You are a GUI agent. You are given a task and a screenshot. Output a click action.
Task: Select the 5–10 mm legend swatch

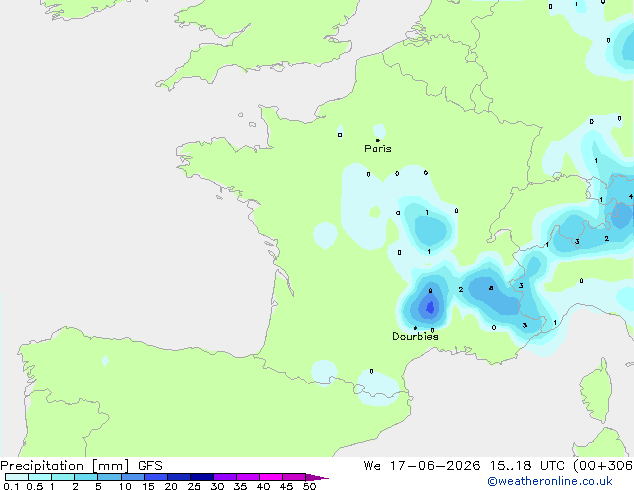click(109, 477)
